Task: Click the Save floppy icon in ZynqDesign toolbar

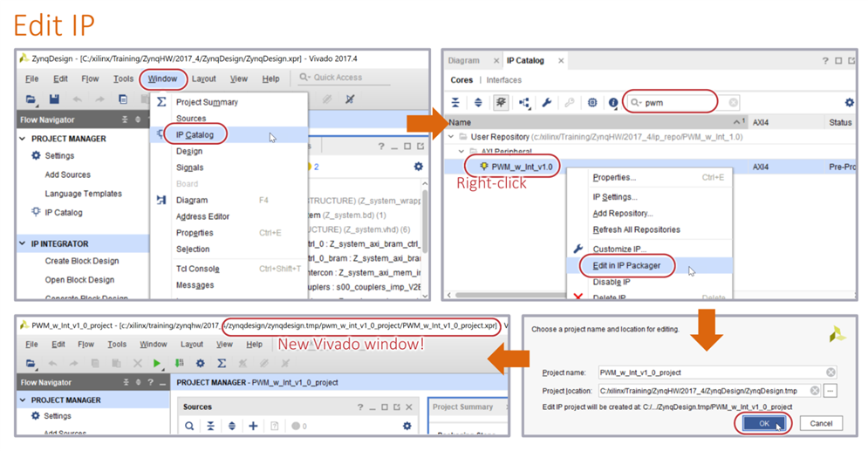Action: (54, 99)
